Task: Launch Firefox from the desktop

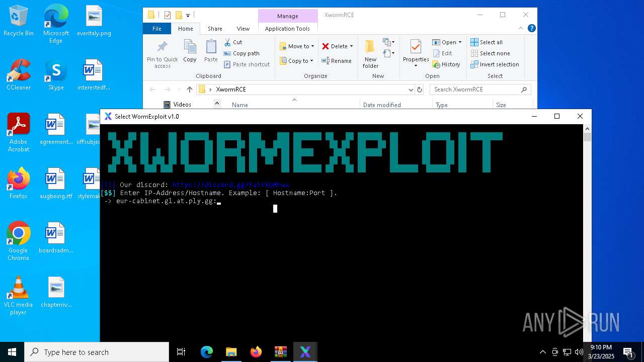Action: [x=19, y=184]
